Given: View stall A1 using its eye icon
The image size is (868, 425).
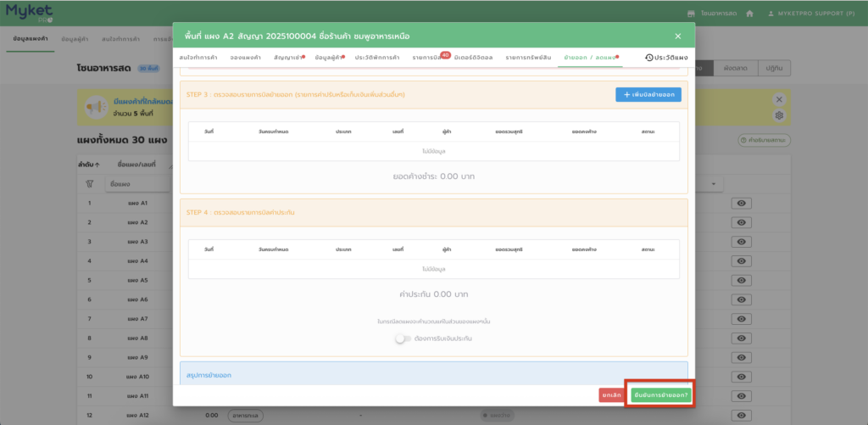Looking at the screenshot, I should [742, 204].
